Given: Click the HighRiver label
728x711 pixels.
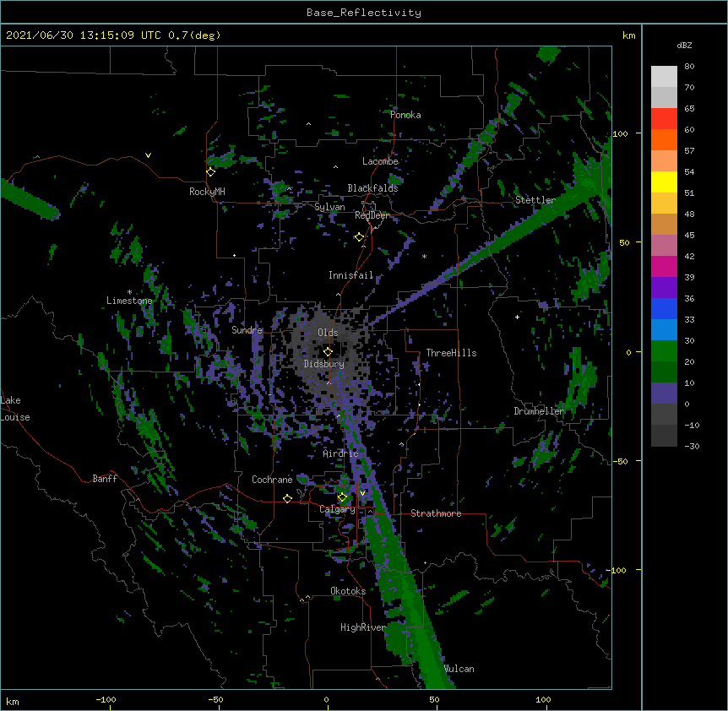Looking at the screenshot, I should 362,627.
